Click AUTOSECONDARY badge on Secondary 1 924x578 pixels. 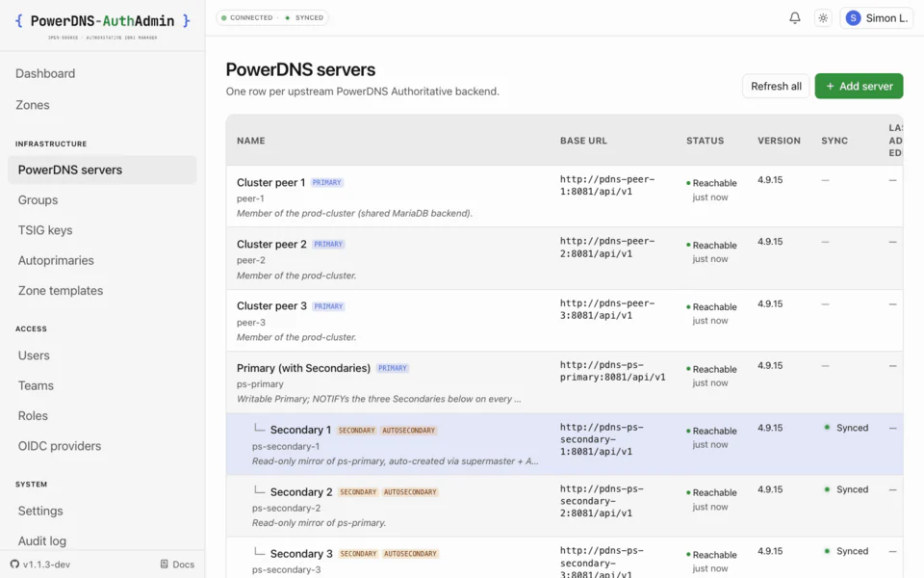tap(408, 431)
